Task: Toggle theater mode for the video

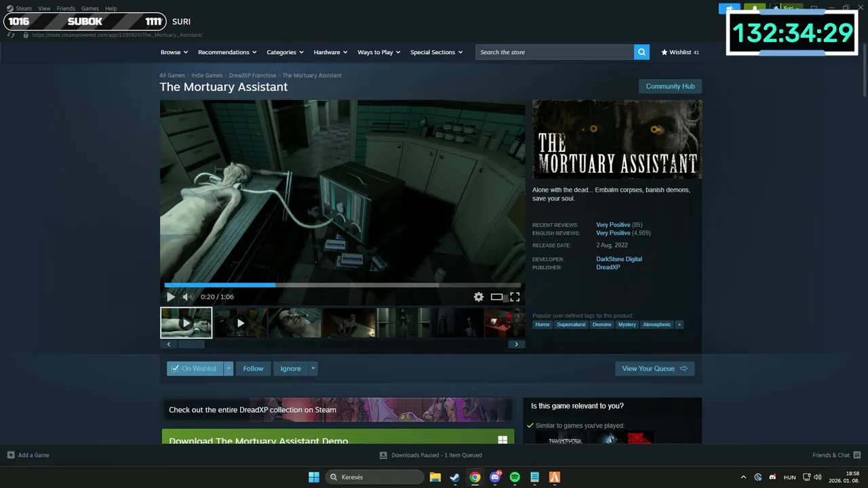Action: click(497, 297)
